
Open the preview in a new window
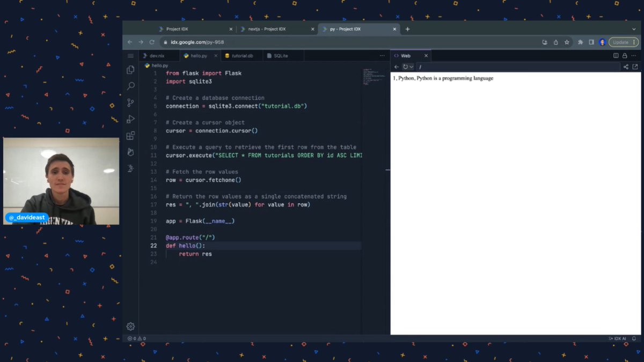635,67
